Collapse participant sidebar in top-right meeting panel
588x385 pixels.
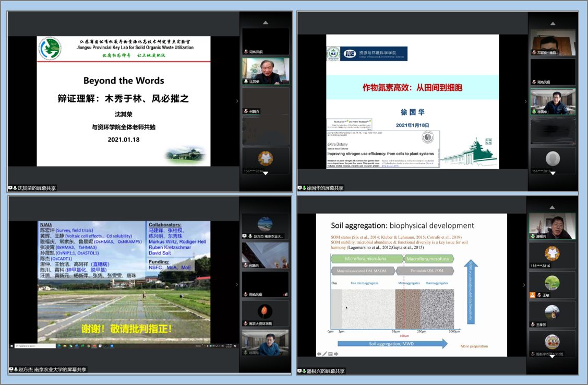tap(525, 101)
